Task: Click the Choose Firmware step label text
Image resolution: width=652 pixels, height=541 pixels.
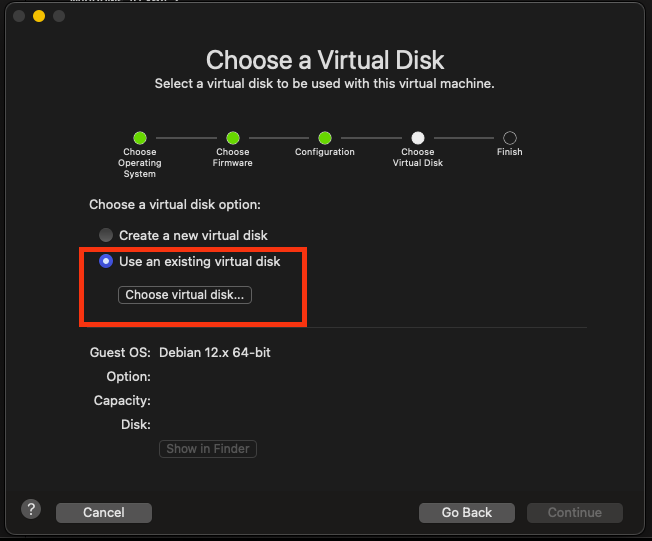Action: 232,157
